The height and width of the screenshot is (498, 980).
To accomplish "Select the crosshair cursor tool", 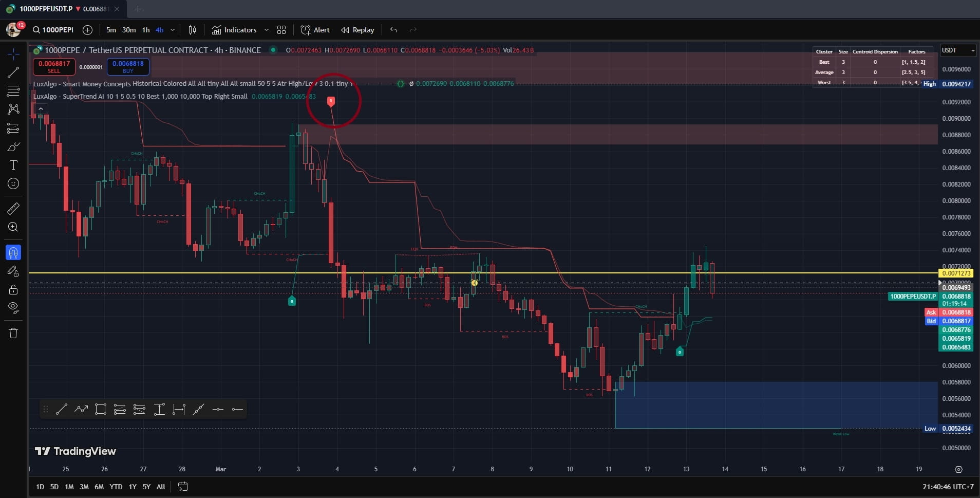I will tap(13, 53).
